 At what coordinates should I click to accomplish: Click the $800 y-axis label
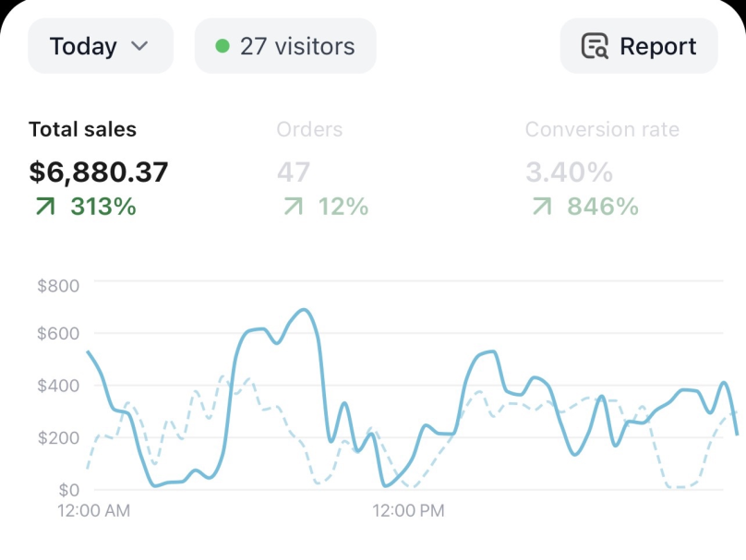(58, 286)
